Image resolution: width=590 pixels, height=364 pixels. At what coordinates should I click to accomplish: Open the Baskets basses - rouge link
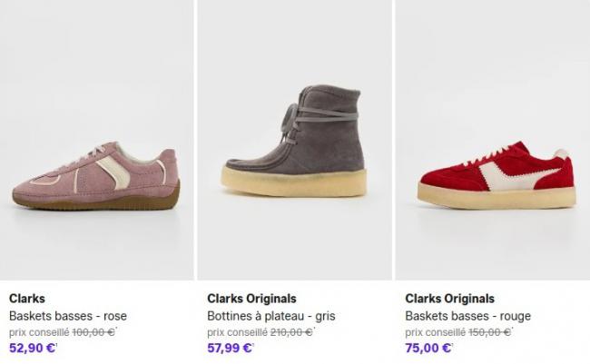tap(467, 316)
